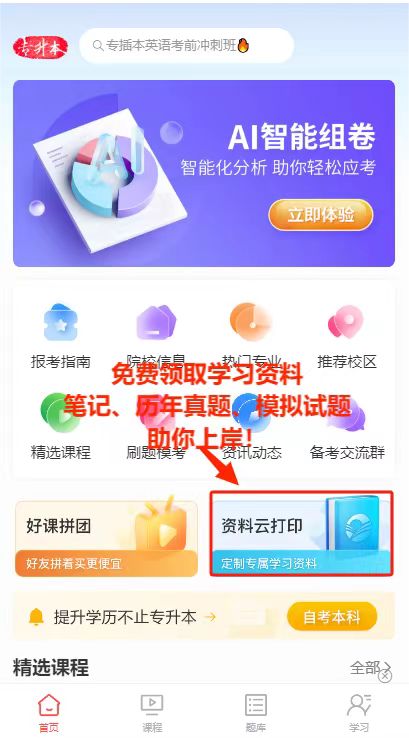This screenshot has height=738, width=409.
Task: Click the 自考本科 yellow button
Action: (x=332, y=616)
